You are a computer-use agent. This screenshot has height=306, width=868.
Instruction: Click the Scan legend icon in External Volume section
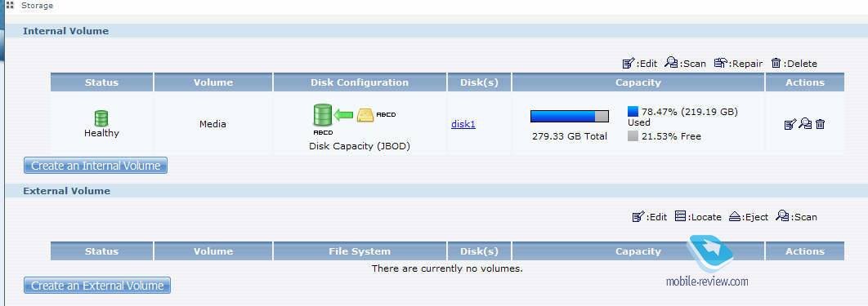[782, 216]
